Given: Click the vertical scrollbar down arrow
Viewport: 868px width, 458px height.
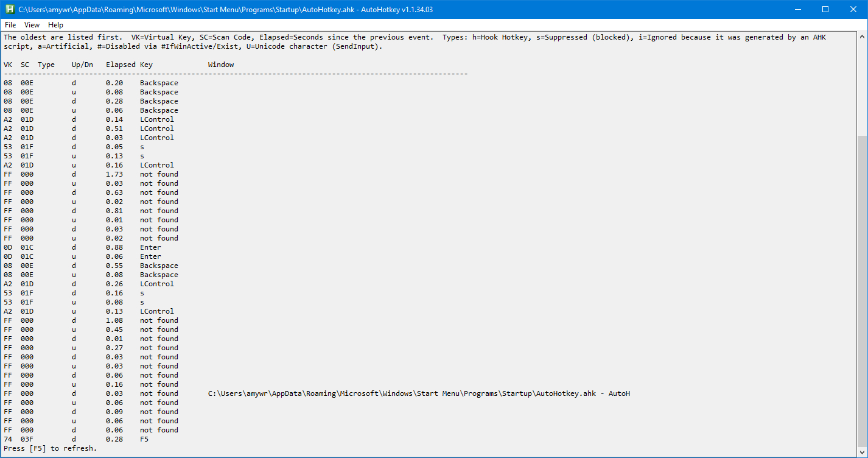Looking at the screenshot, I should tap(862, 451).
